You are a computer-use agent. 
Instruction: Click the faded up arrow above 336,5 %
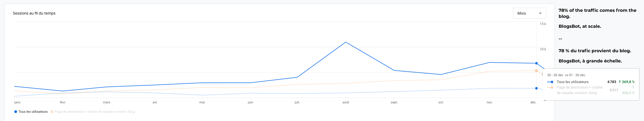[x=633, y=87]
